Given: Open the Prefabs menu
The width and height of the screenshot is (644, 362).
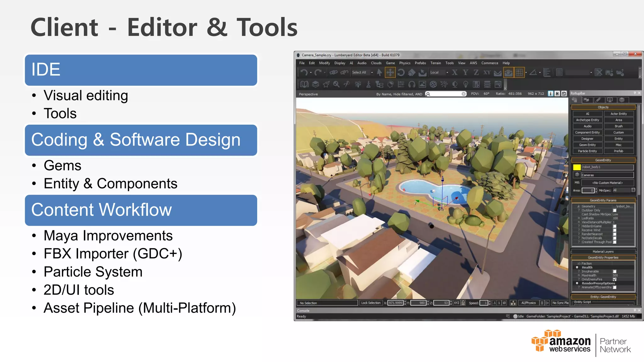Looking at the screenshot, I should tap(420, 63).
